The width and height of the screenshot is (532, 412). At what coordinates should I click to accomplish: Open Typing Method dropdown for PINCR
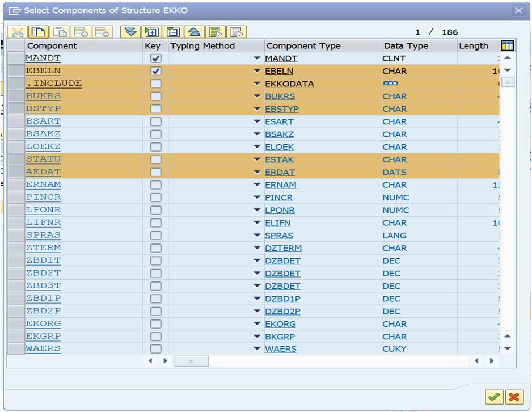(x=257, y=197)
